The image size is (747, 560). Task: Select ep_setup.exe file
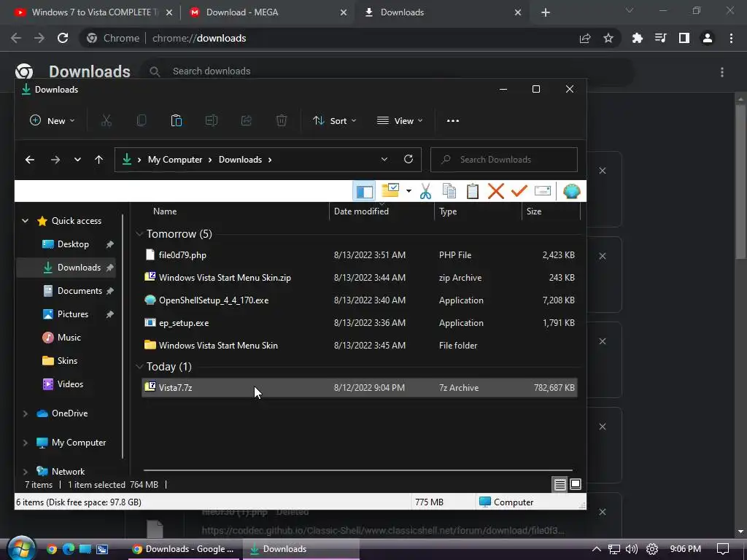(x=360, y=323)
